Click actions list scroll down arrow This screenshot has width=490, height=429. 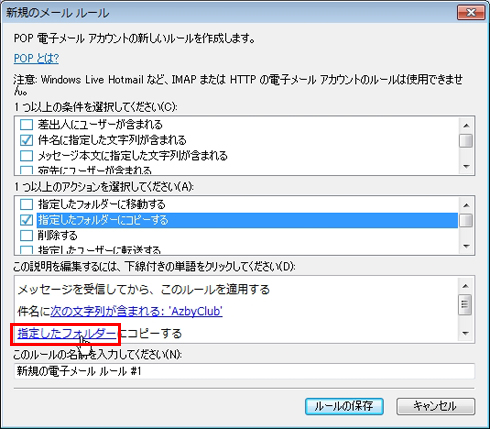coord(466,246)
